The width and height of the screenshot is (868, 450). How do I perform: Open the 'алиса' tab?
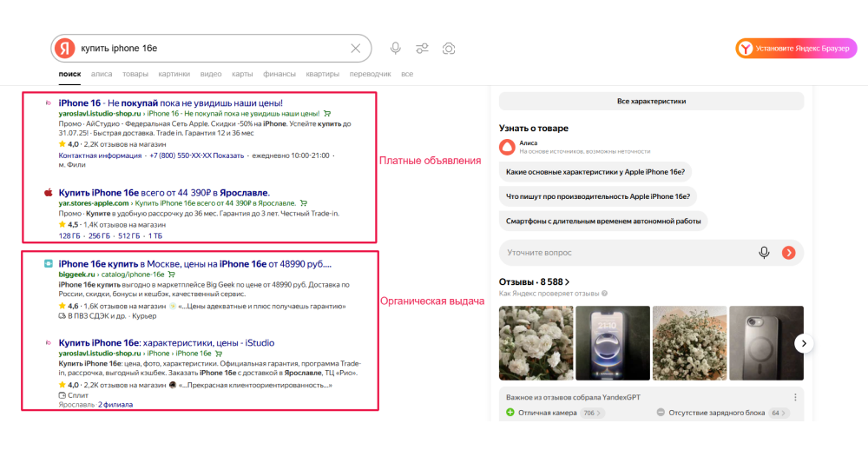pos(102,74)
